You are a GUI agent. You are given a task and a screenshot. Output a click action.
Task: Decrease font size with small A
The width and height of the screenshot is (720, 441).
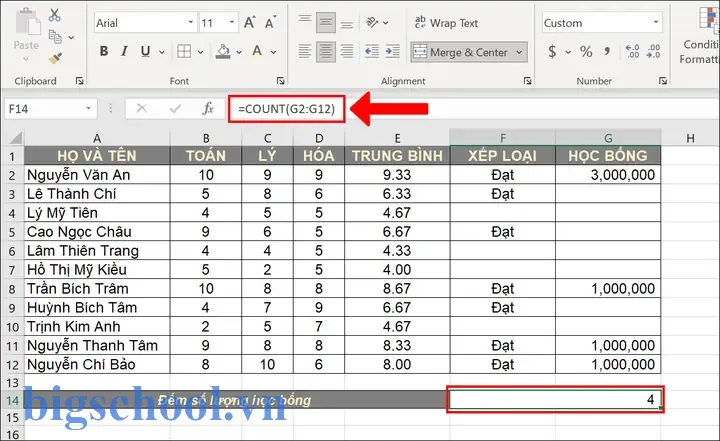coord(270,23)
